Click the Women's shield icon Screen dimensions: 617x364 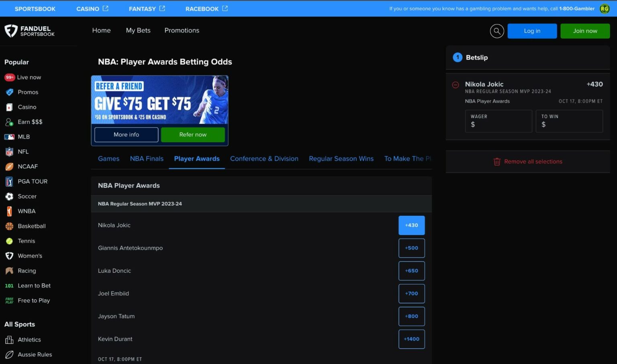pyautogui.click(x=9, y=256)
